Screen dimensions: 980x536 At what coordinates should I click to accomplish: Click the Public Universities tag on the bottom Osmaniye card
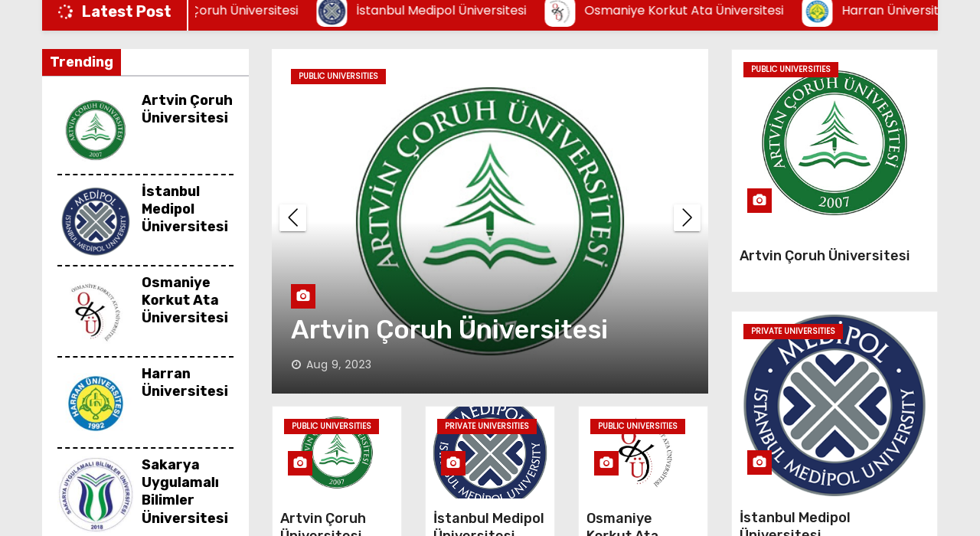point(638,427)
